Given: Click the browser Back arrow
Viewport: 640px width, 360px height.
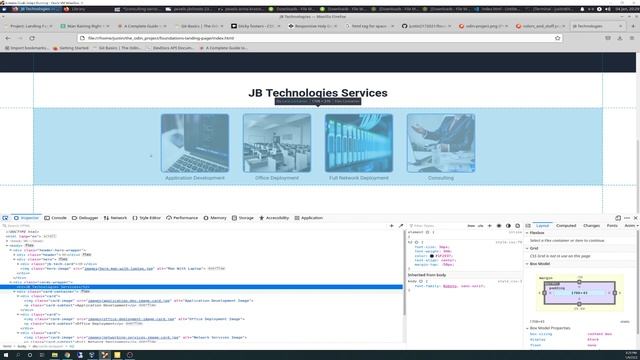Looking at the screenshot, I should (8, 38).
